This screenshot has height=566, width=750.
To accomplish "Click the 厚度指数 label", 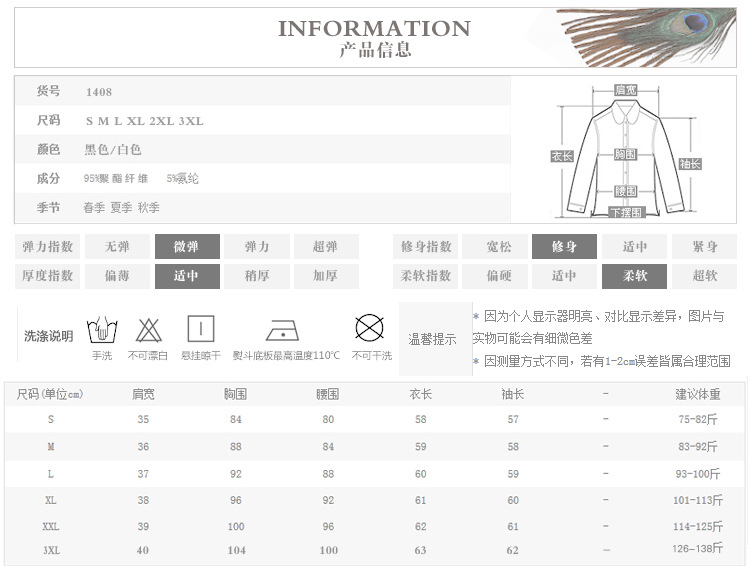I will click(x=47, y=276).
